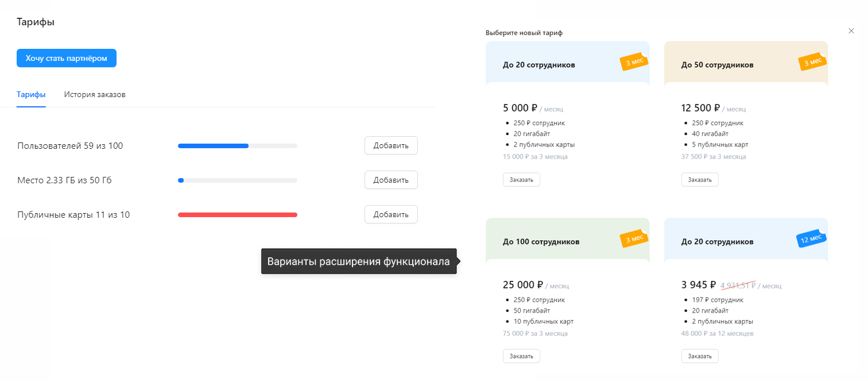868x382 pixels.
Task: Select the green До 100 сотрудников card header
Action: coord(568,238)
